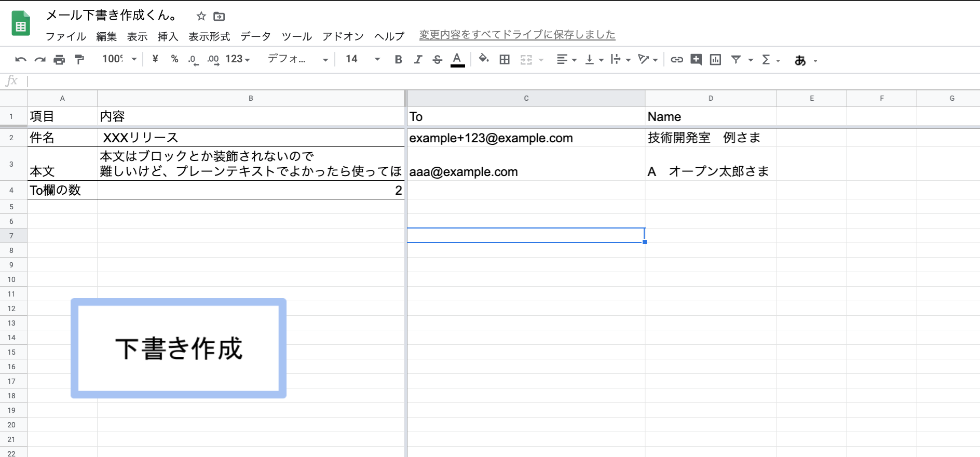Open the input tools (あ) dropdown
The height and width of the screenshot is (457, 980).
806,60
